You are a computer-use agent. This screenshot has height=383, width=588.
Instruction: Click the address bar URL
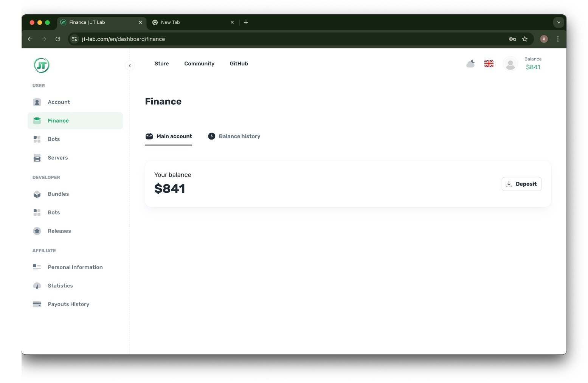click(x=123, y=39)
